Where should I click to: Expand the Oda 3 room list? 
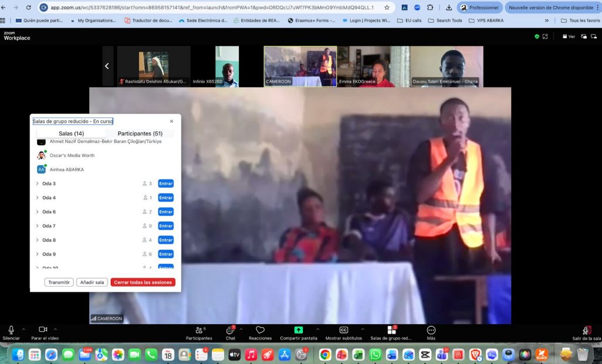click(x=38, y=183)
